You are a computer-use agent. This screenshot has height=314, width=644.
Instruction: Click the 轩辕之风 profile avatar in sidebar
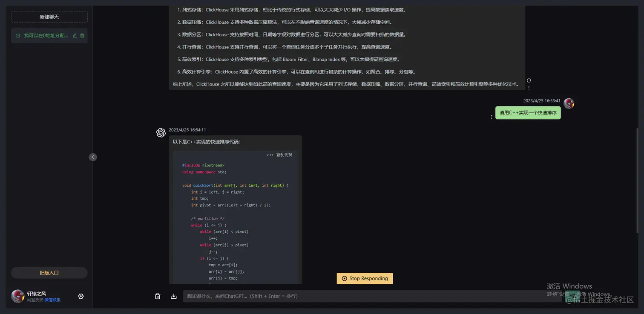17,296
